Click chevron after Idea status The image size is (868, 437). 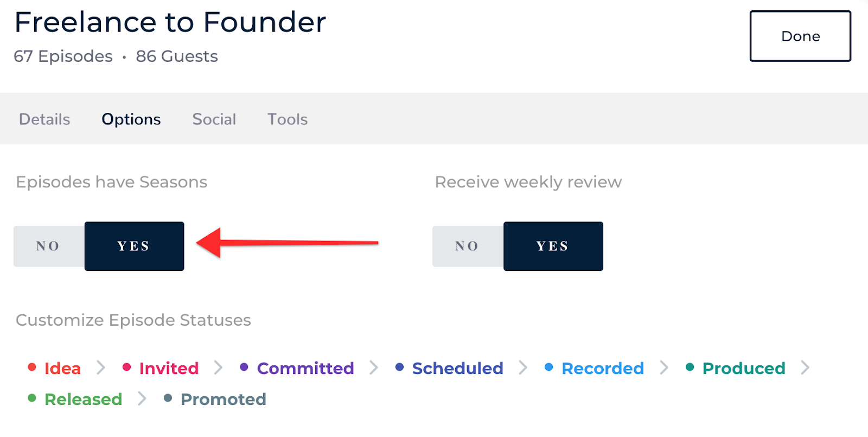coord(101,368)
